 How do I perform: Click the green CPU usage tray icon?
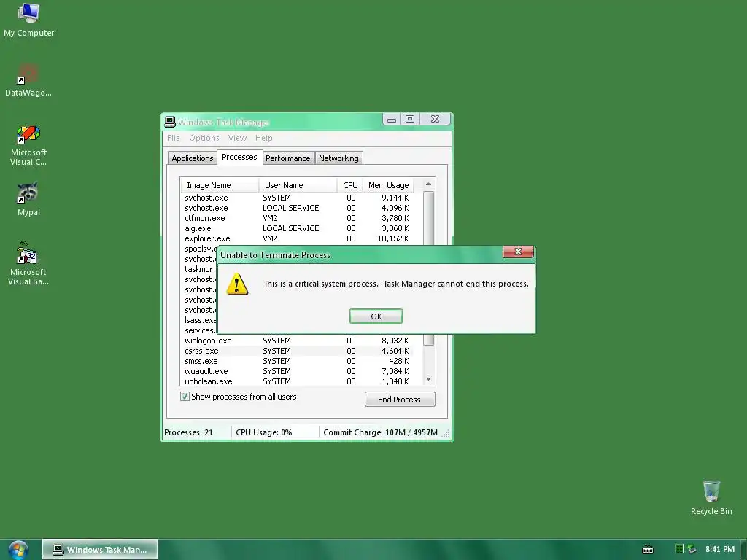(679, 549)
